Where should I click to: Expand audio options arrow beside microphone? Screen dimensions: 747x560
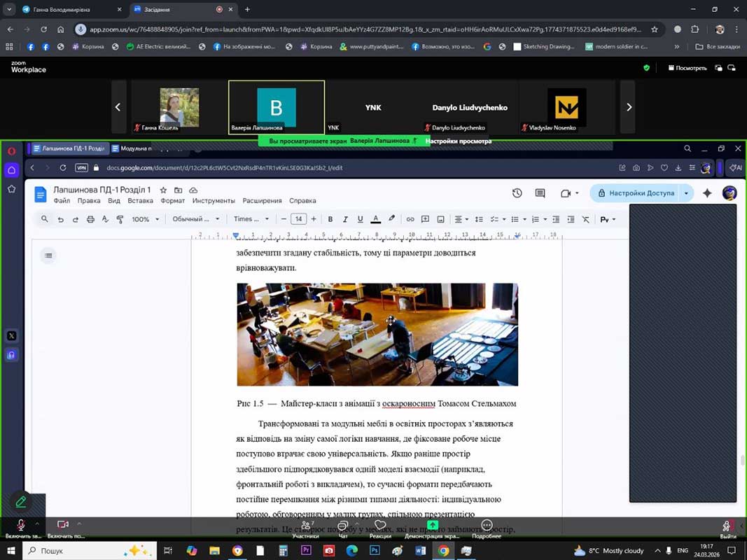pos(37,524)
